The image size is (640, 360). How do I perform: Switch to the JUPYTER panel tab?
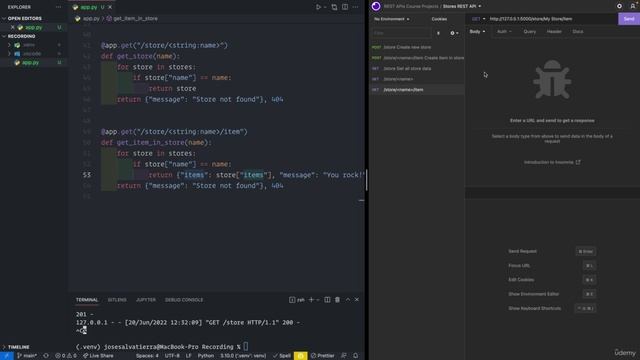(x=146, y=300)
